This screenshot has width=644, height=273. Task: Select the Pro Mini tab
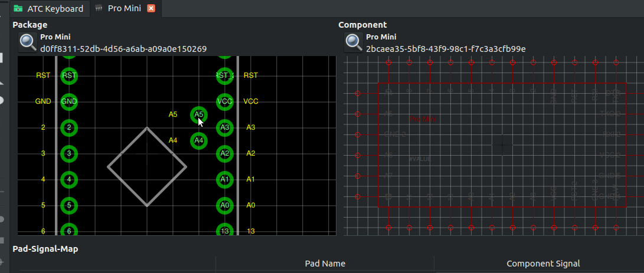pos(125,8)
